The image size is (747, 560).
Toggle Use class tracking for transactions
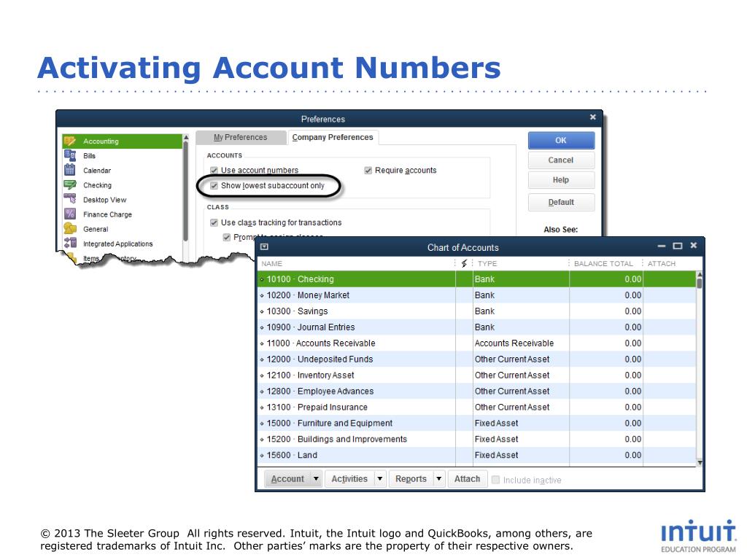[214, 222]
